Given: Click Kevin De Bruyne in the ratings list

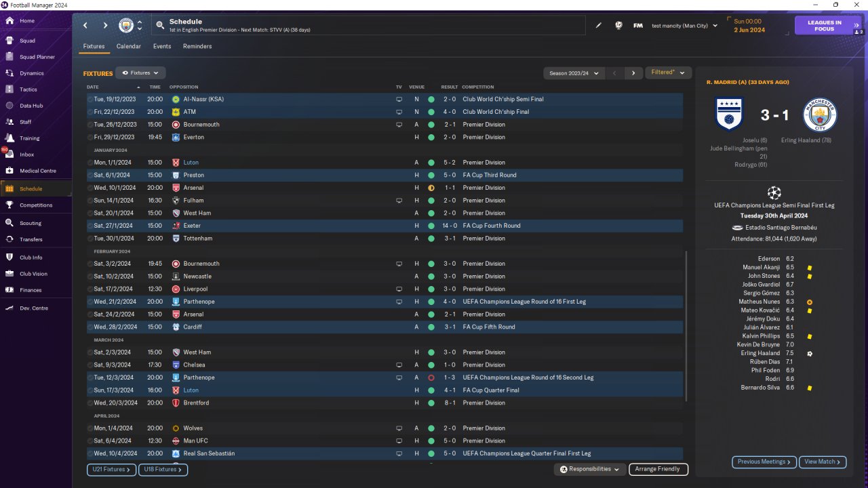Looking at the screenshot, I should coord(758,344).
